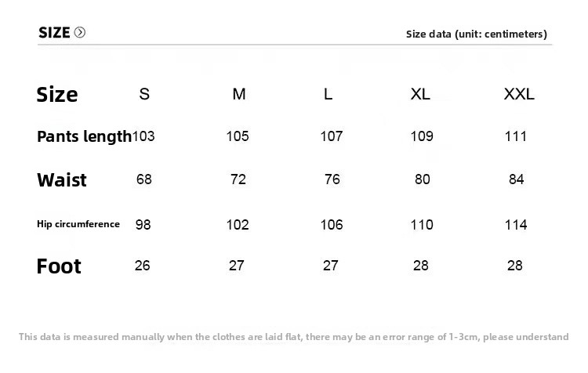This screenshot has height=373, width=588.
Task: Click pants length value 103
Action: (143, 136)
